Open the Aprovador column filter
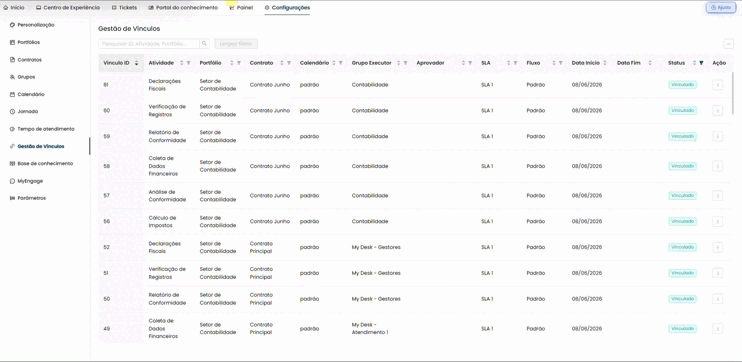The width and height of the screenshot is (742, 362). [x=470, y=63]
